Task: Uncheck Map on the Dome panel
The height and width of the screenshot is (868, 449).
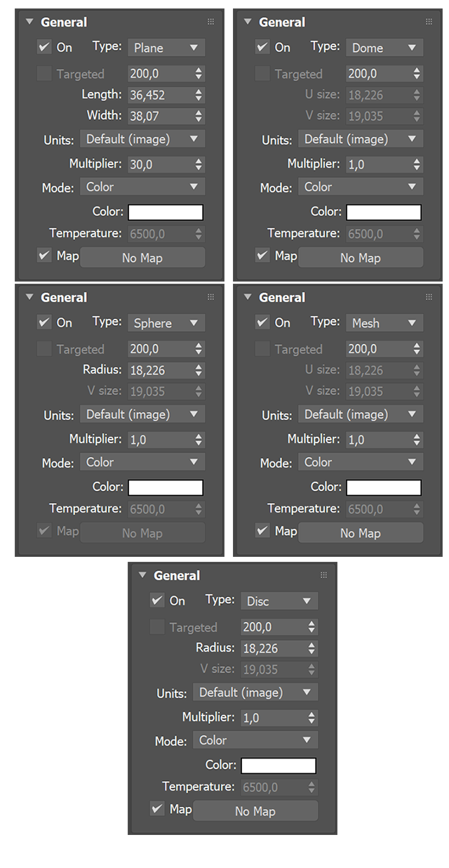Action: point(262,256)
